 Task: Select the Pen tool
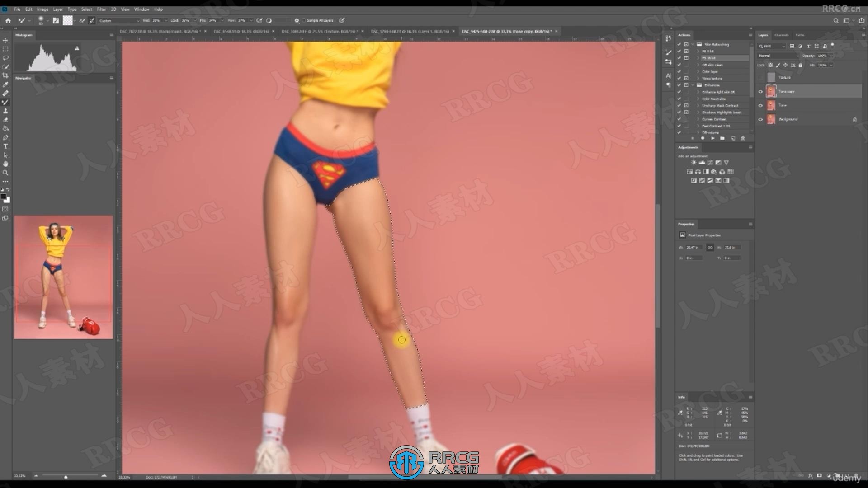point(5,137)
